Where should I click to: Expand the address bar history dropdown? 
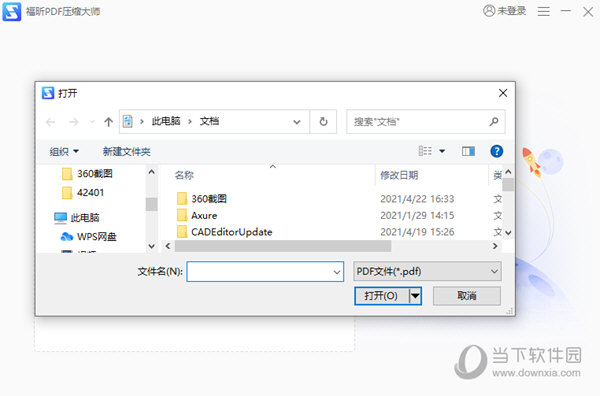tap(297, 122)
